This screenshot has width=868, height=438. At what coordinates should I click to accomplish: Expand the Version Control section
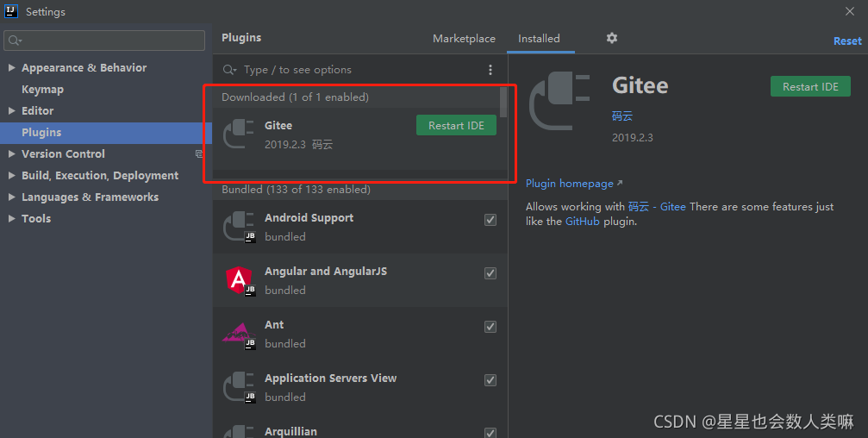coord(11,154)
